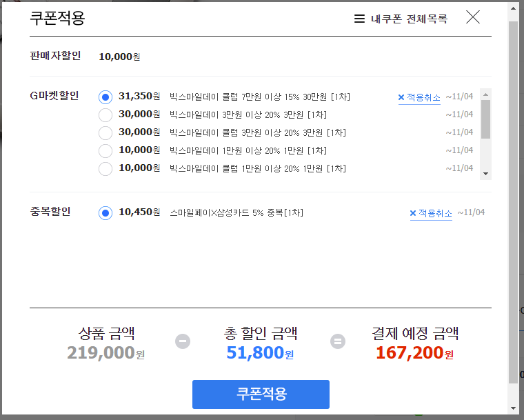The image size is (524, 420).
Task: Choose 30,000원 빅스마일데이 클럽 3만원 이상 coupon
Action: (x=105, y=132)
